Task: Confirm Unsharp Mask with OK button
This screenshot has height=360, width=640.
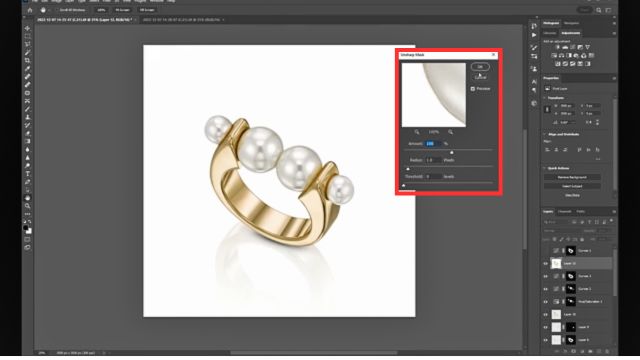Action: 480,67
